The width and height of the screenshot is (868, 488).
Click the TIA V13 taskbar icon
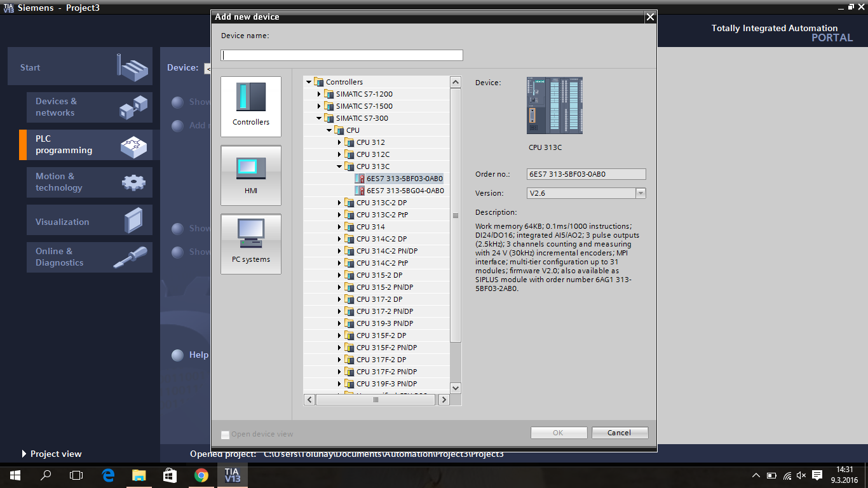[232, 475]
